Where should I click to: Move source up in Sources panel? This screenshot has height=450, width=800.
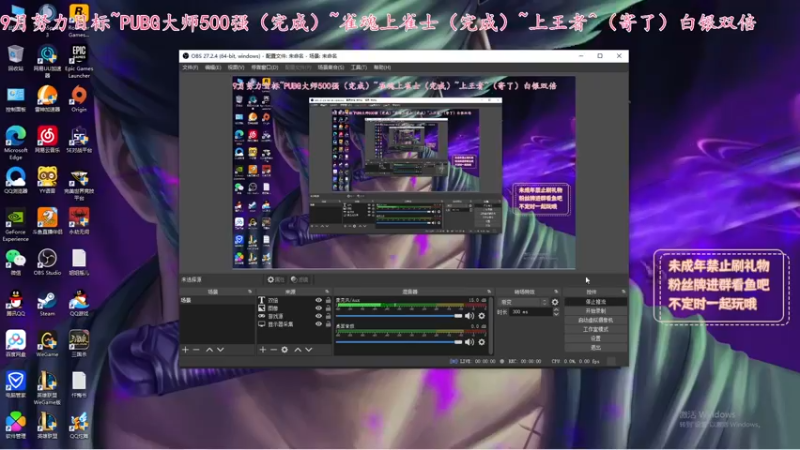(297, 349)
